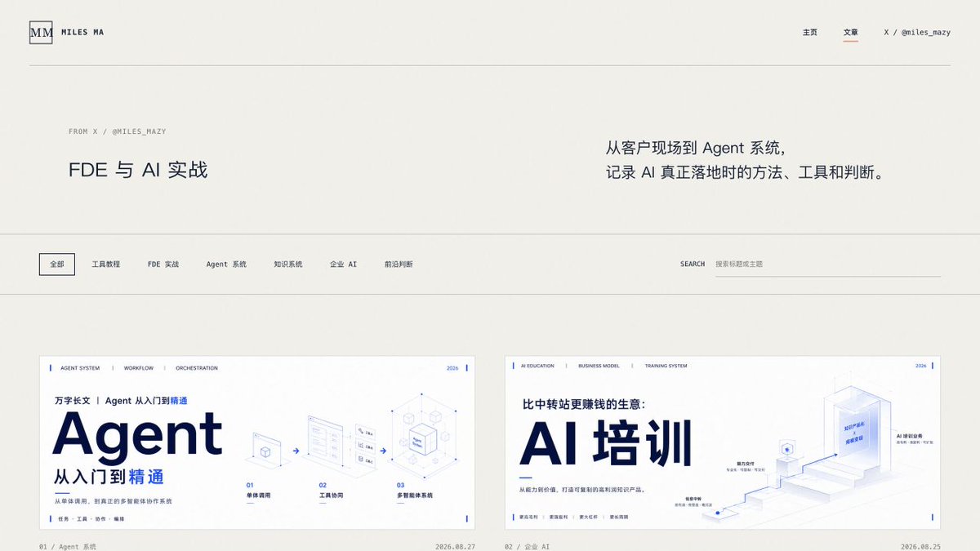980x551 pixels.
Task: Filter by FDE 实战 category
Action: [163, 264]
